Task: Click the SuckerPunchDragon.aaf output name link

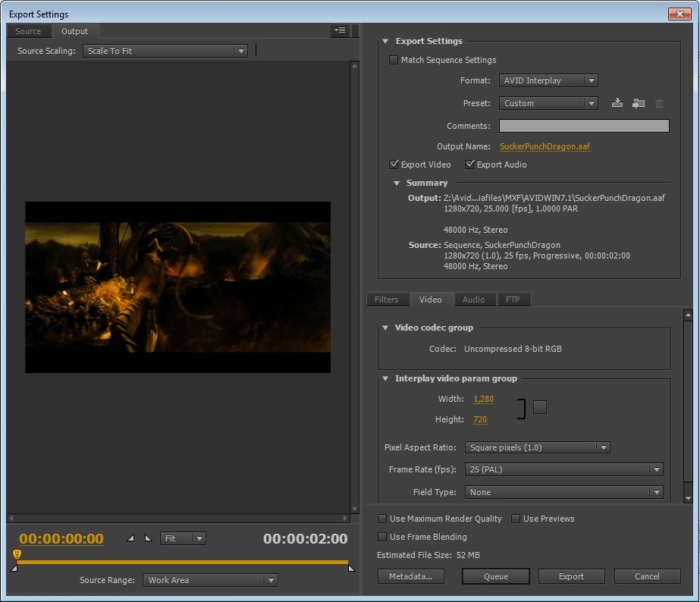Action: [545, 146]
